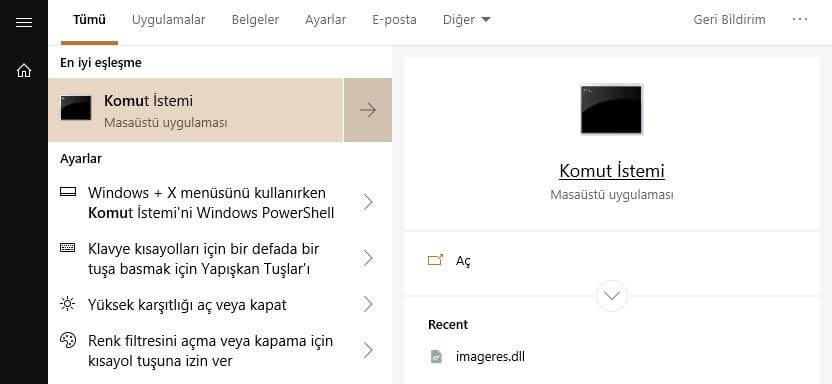Open the Diğer dropdown menu
The width and height of the screenshot is (832, 384).
(466, 20)
